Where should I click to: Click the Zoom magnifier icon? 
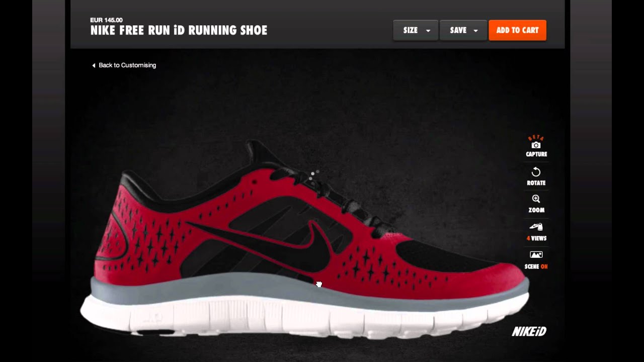point(536,199)
